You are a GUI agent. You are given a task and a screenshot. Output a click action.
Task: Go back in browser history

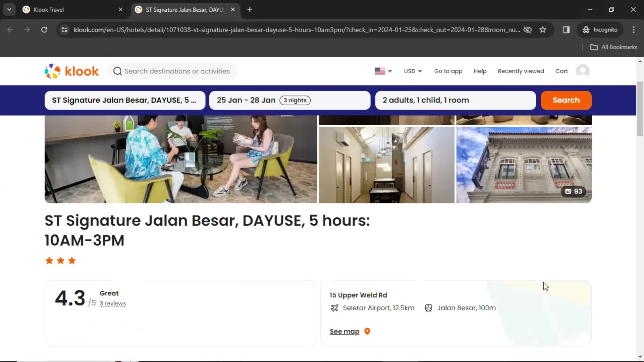(x=10, y=30)
